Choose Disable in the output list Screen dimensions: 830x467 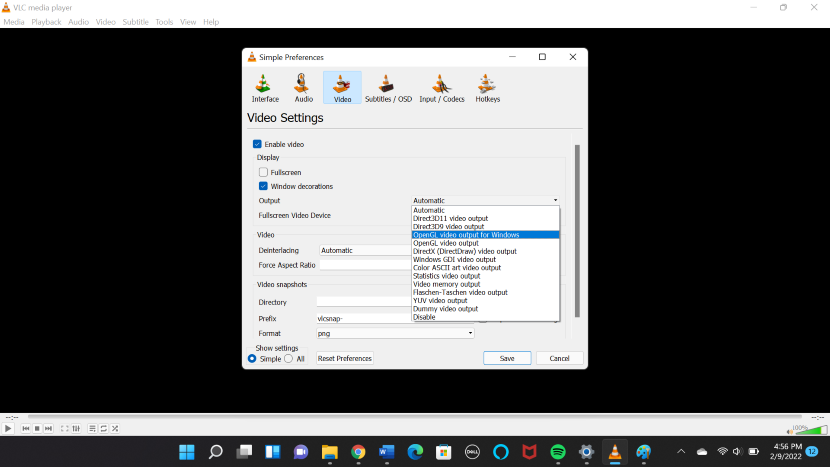(485, 317)
